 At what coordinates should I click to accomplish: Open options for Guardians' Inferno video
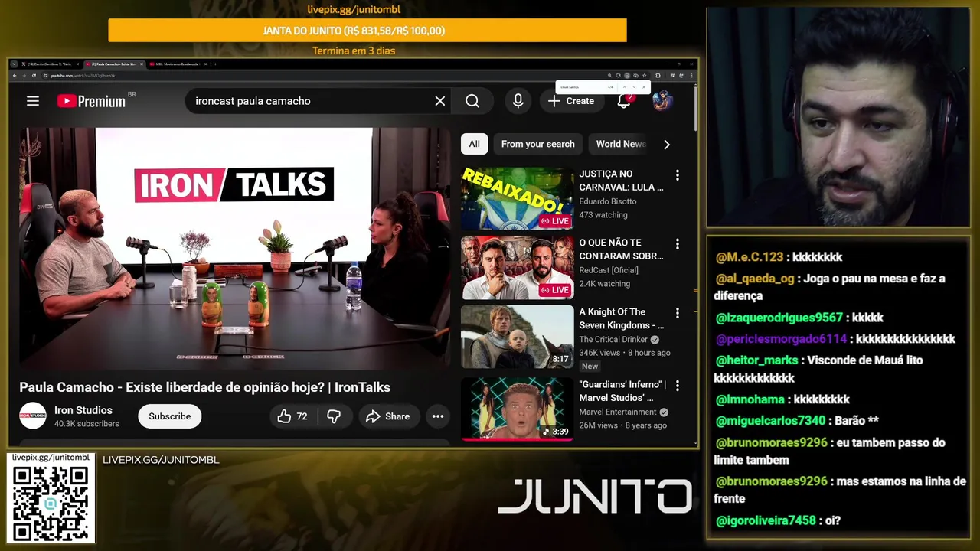(x=677, y=386)
